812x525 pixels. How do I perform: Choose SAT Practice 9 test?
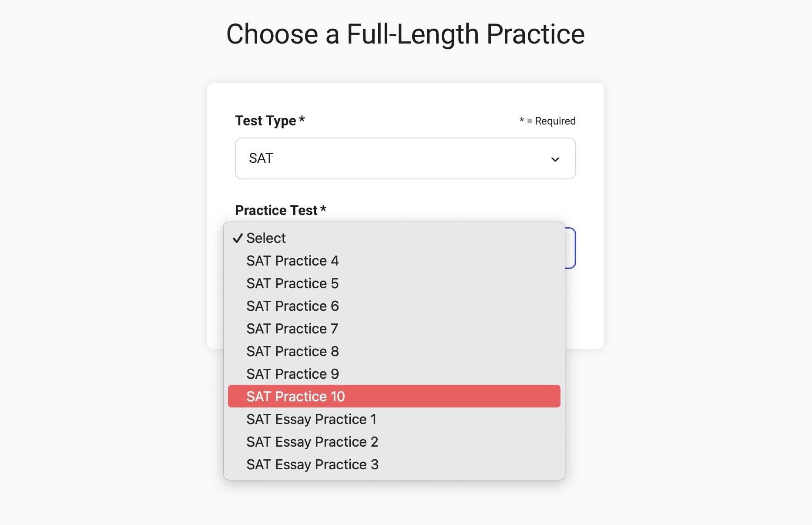[x=292, y=374]
